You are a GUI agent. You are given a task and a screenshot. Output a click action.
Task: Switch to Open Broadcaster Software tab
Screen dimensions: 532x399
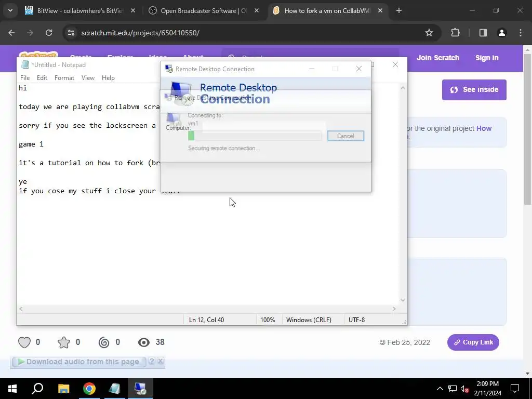[x=203, y=10]
